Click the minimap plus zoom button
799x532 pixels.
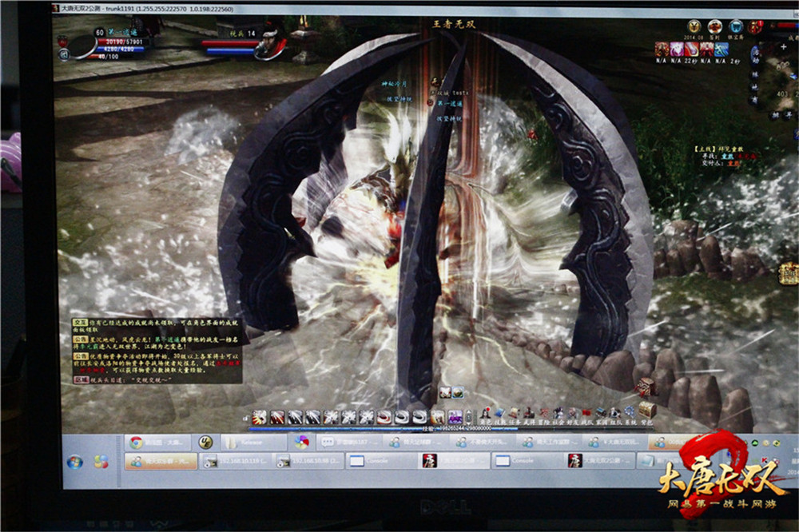click(784, 47)
